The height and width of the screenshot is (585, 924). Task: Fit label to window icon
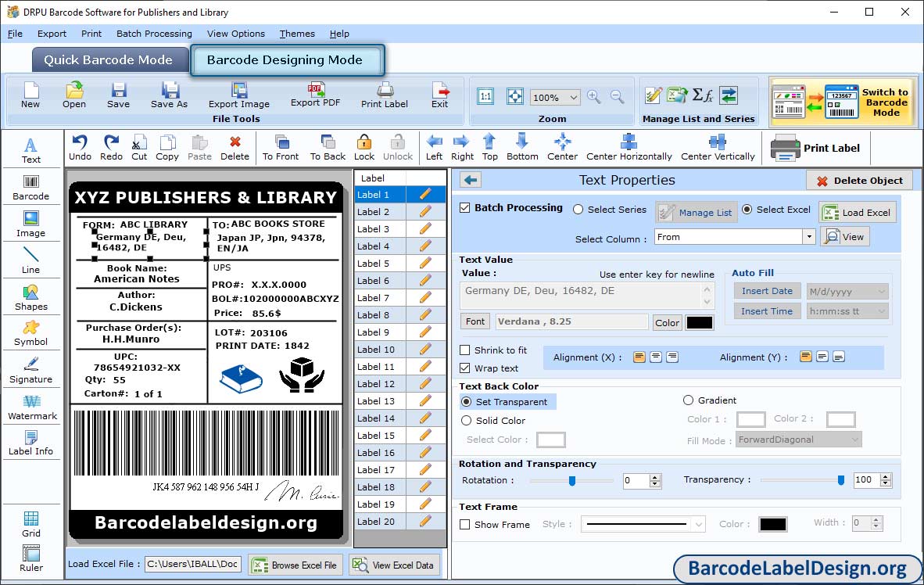tap(515, 97)
